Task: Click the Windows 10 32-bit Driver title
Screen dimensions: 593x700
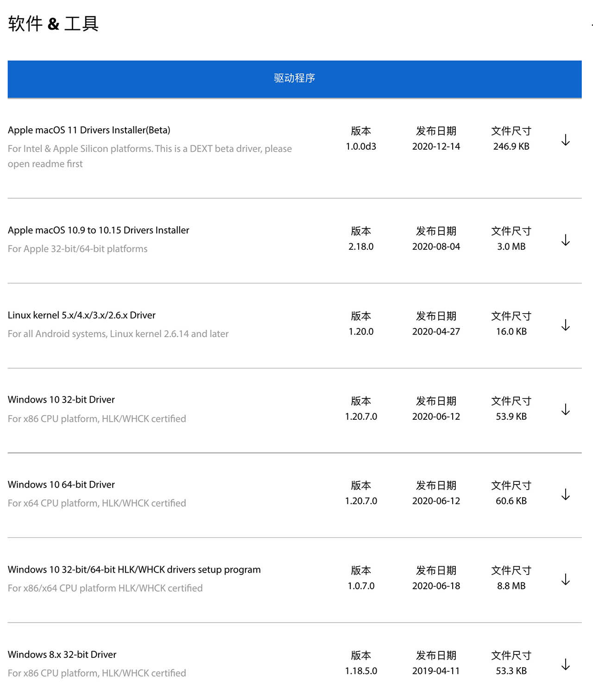Action: tap(61, 399)
